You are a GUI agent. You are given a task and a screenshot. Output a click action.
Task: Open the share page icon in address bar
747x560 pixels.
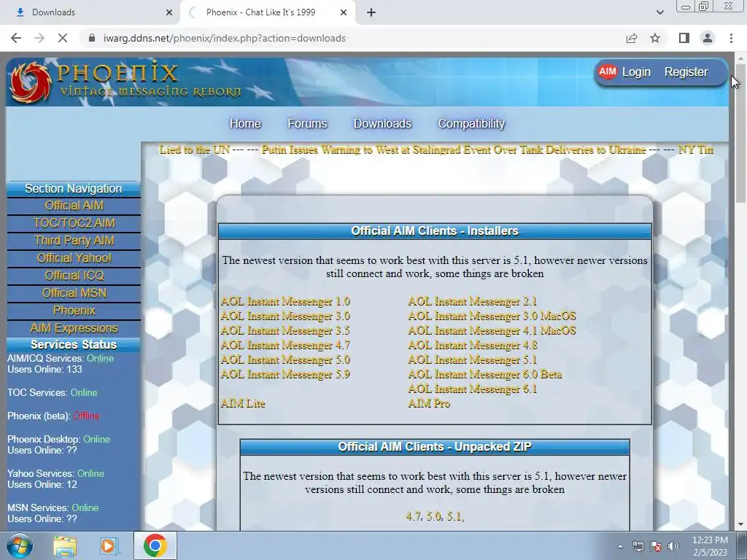tap(632, 38)
